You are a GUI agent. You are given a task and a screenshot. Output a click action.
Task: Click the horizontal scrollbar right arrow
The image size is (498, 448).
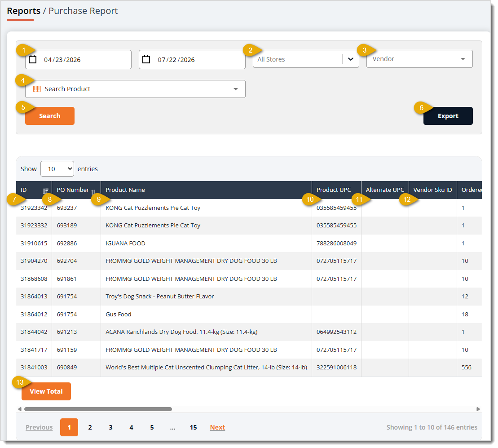478,409
